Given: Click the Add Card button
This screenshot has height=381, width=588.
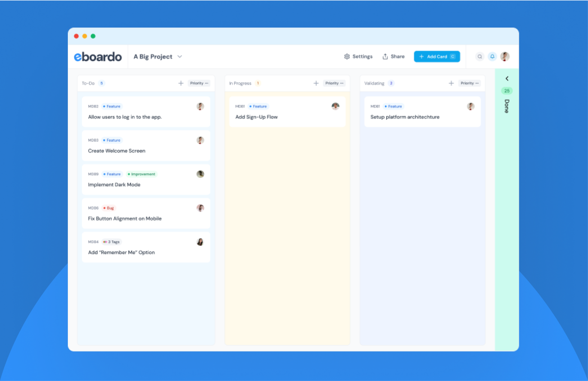Looking at the screenshot, I should pos(437,57).
